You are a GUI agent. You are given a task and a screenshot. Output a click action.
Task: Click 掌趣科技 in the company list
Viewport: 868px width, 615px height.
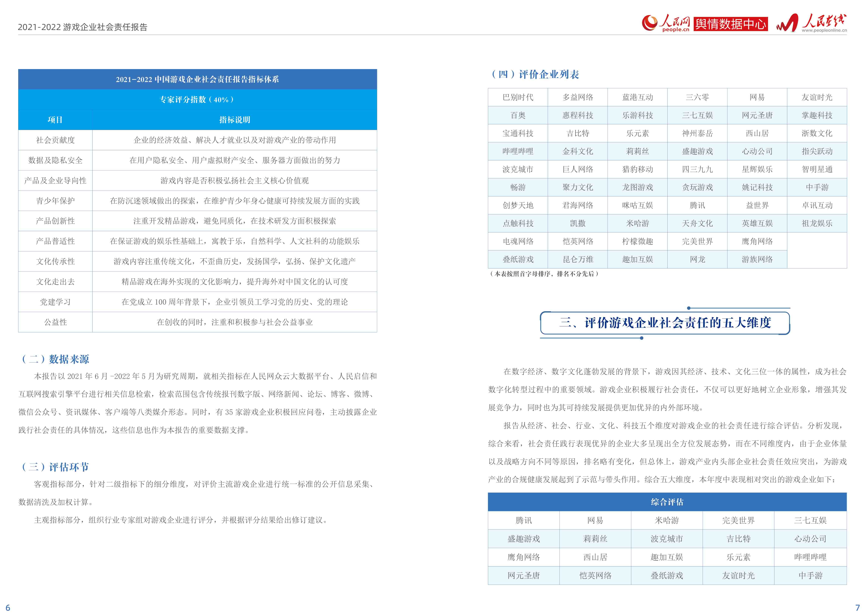817,115
